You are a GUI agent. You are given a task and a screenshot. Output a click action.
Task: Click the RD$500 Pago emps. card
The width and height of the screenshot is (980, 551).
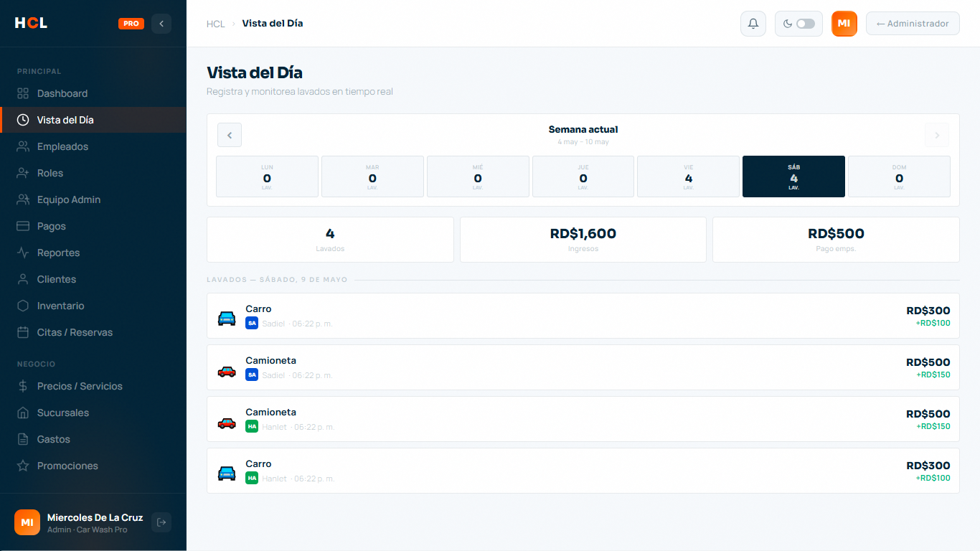[836, 240]
